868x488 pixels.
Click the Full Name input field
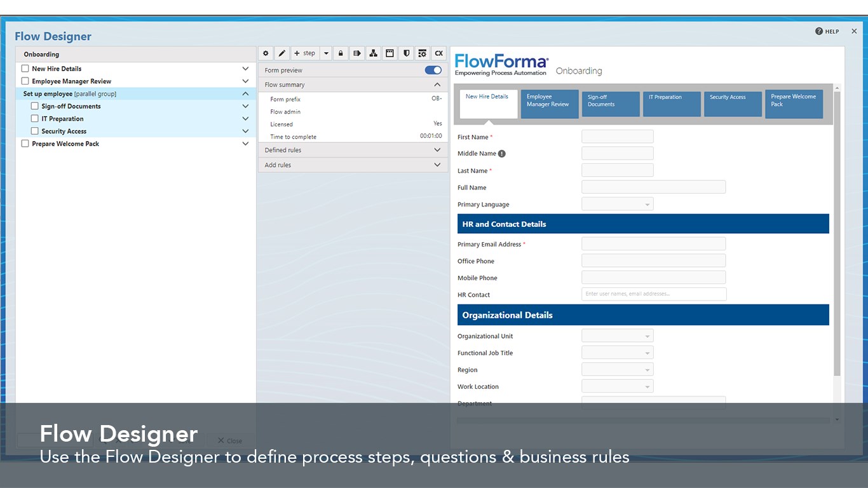[x=653, y=187]
